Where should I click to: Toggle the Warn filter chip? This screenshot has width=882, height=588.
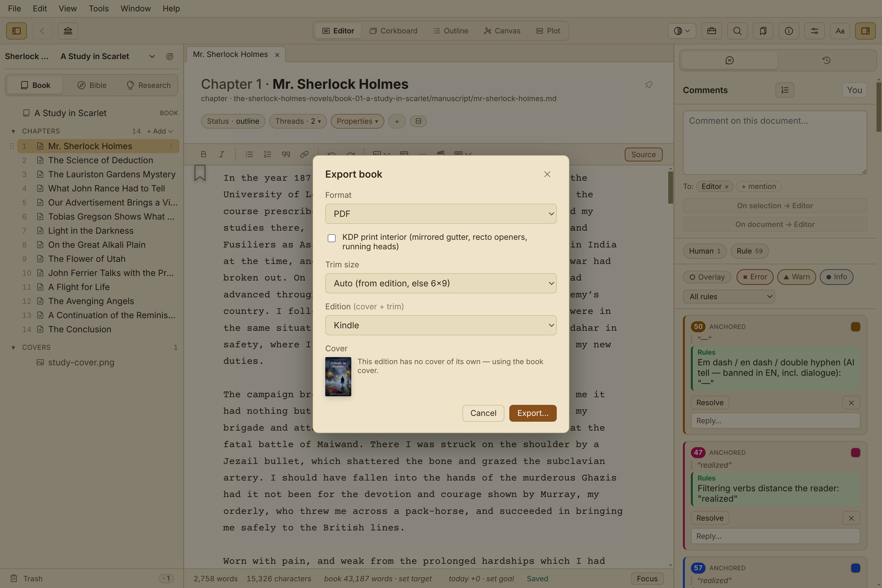click(x=797, y=277)
